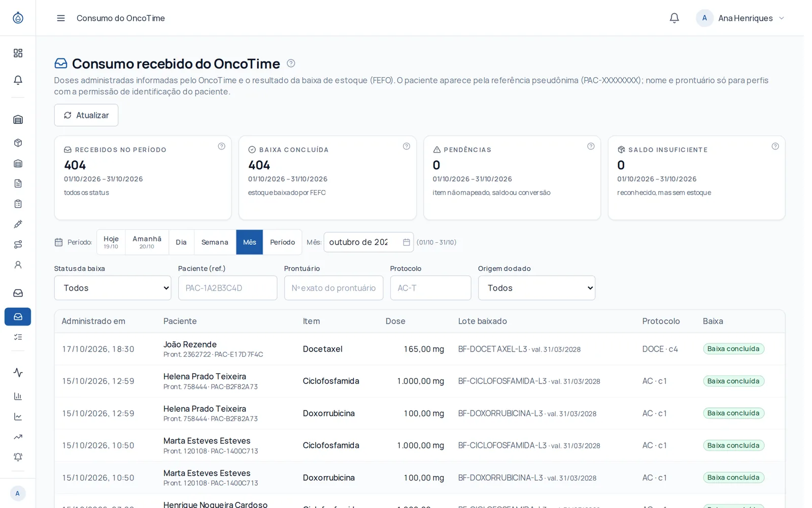
Task: Select the Mês period tab
Action: click(x=250, y=242)
